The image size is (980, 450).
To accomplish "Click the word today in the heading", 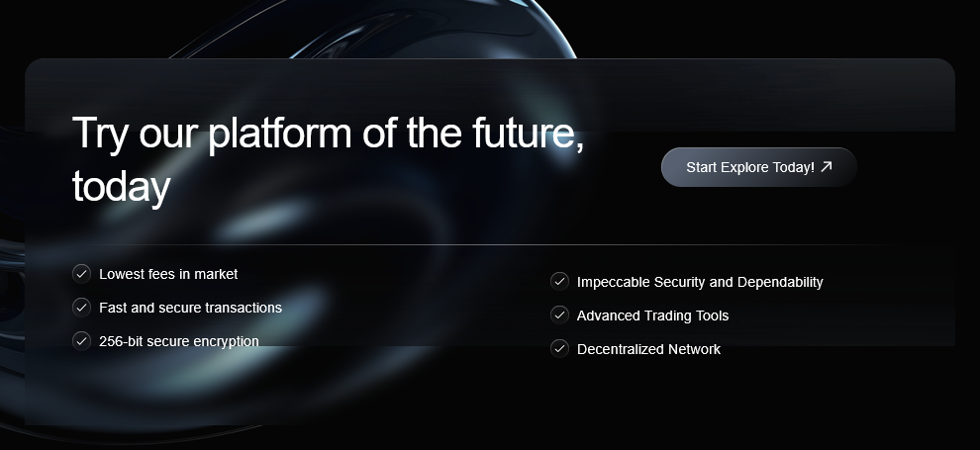I will [121, 186].
